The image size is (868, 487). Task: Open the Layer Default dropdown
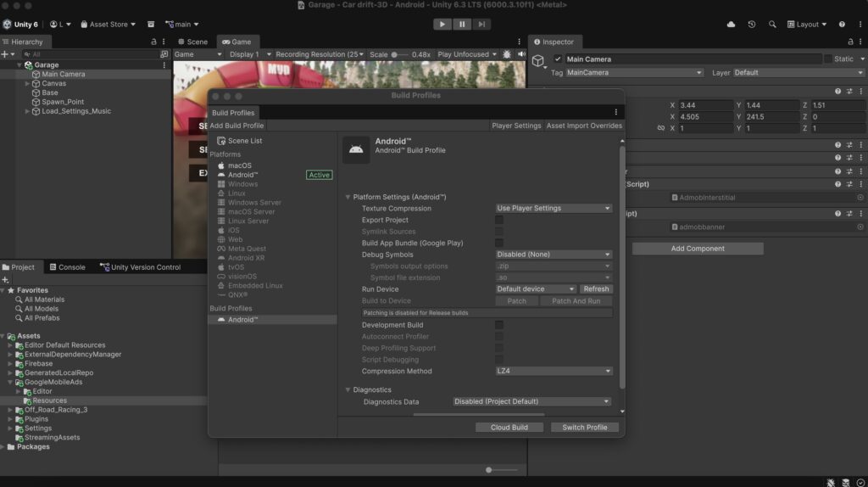(798, 73)
